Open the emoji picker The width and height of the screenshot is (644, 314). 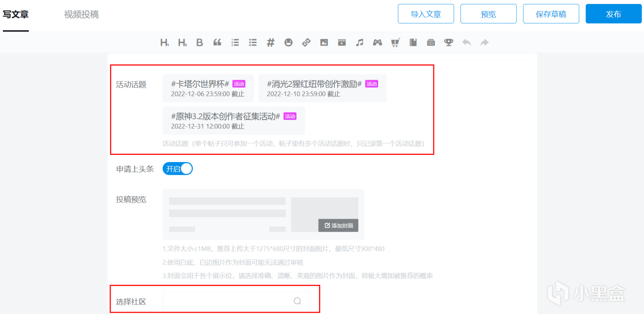tap(288, 42)
